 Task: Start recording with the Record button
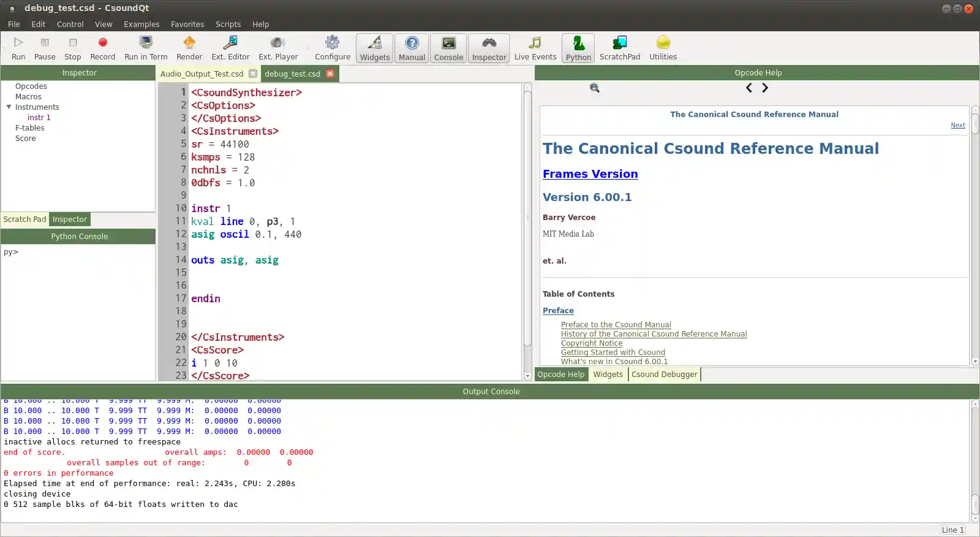(102, 48)
